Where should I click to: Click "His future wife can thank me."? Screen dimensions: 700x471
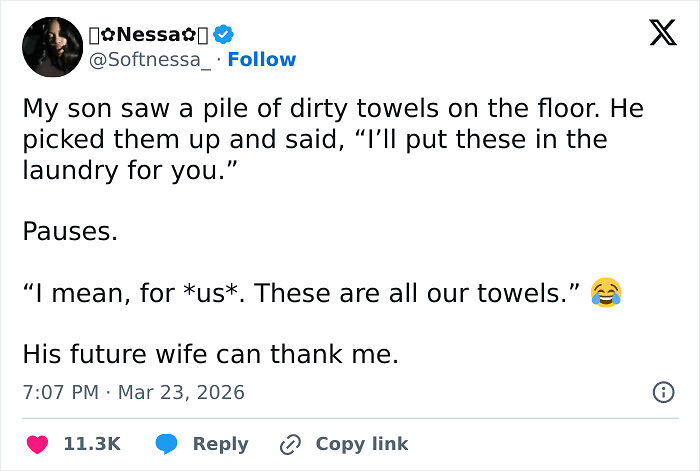(x=210, y=354)
